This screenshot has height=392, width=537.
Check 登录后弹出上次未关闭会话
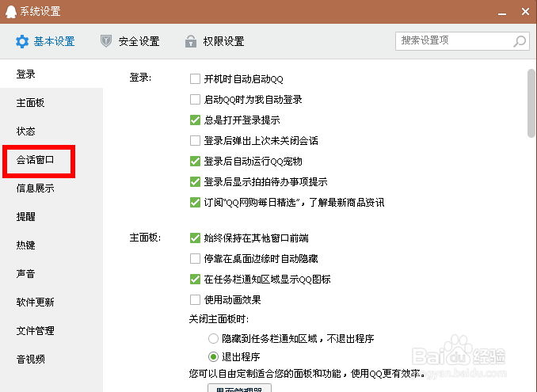(x=195, y=141)
